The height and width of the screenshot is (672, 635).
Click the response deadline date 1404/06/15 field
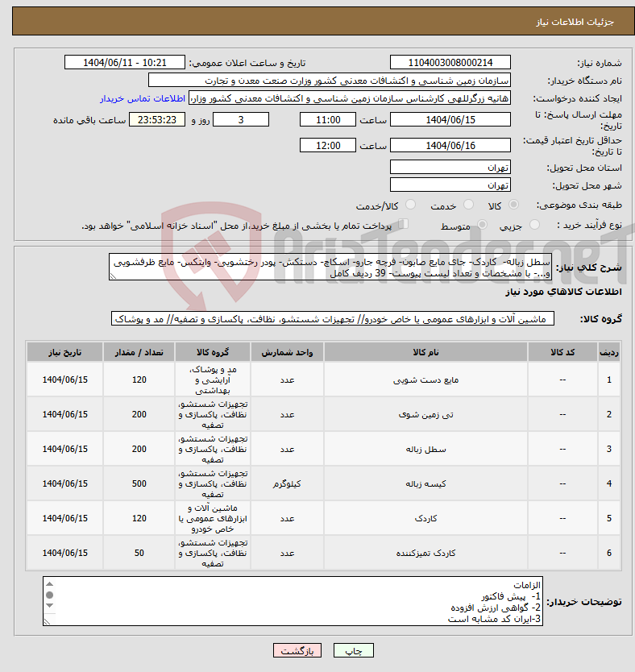point(450,119)
